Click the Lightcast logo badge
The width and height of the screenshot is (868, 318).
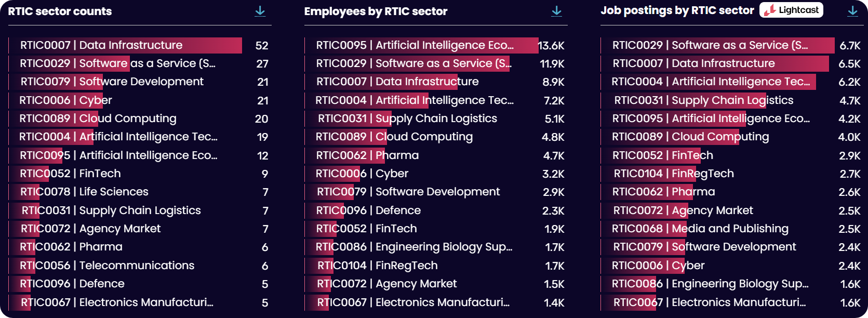(x=791, y=10)
